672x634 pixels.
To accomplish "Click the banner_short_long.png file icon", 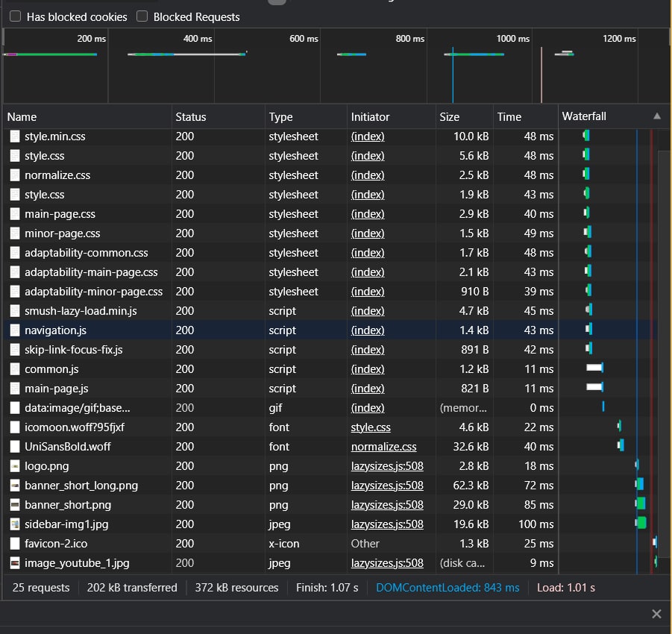I will click(15, 486).
